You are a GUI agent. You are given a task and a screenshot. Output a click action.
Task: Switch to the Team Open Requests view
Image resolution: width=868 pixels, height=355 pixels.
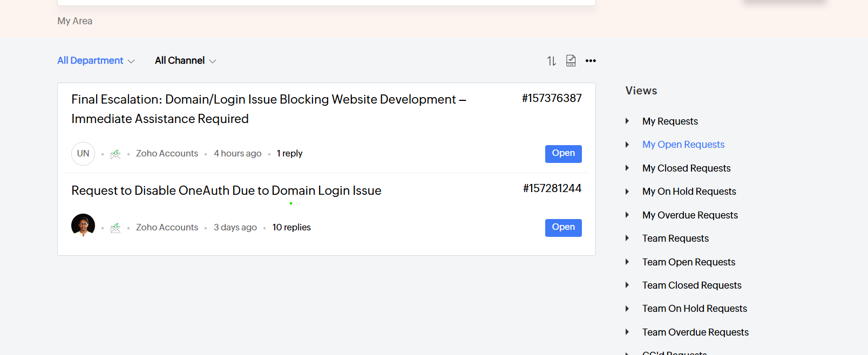pos(688,262)
